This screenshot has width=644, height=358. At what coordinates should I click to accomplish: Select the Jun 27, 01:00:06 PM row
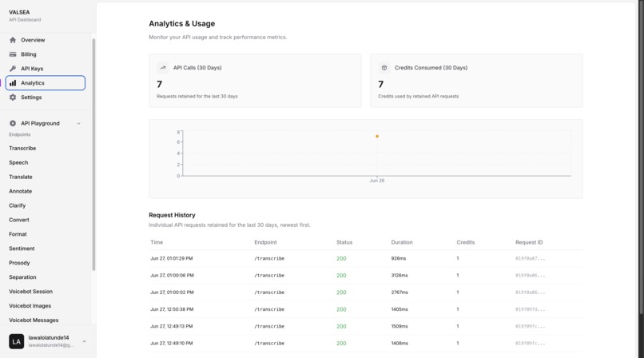(x=365, y=276)
